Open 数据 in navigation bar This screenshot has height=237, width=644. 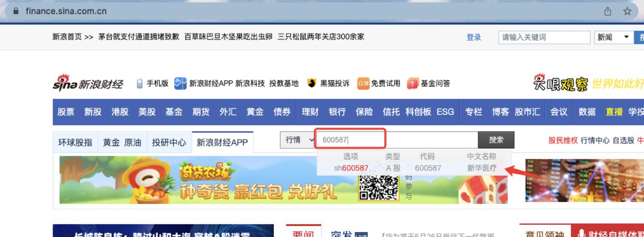click(587, 112)
